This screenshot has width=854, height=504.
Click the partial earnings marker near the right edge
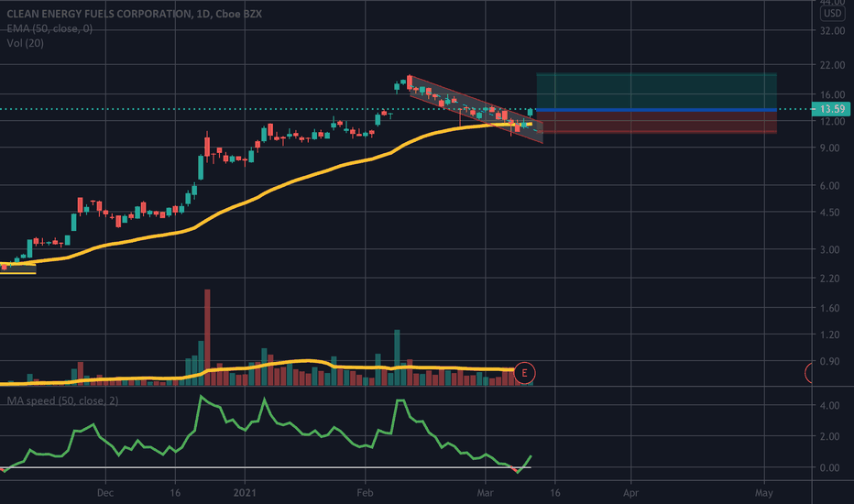[808, 373]
